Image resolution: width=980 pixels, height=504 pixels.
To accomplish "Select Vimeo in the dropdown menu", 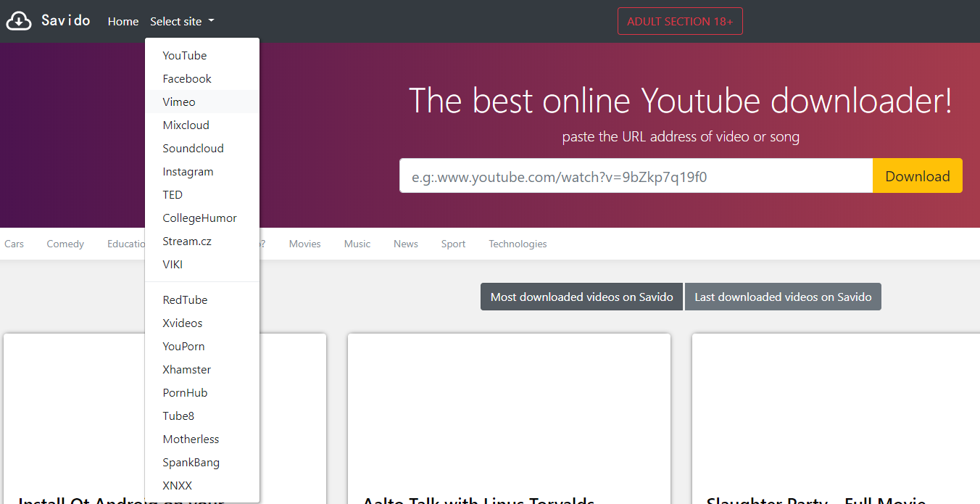I will tap(202, 102).
